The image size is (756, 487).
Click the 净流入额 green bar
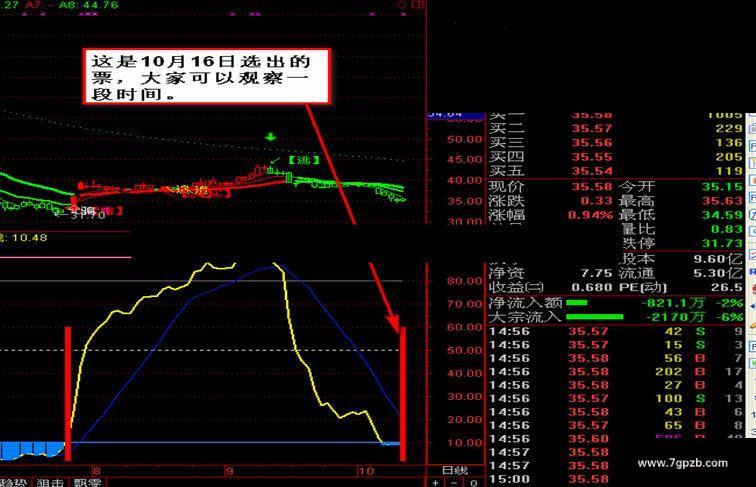click(x=577, y=303)
